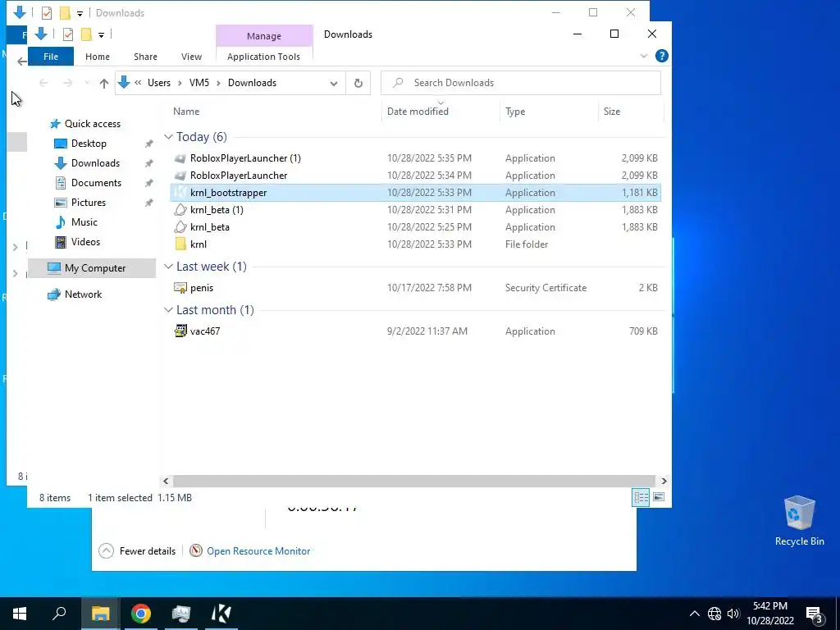Refresh the Downloads folder view
The image size is (840, 630).
(358, 83)
